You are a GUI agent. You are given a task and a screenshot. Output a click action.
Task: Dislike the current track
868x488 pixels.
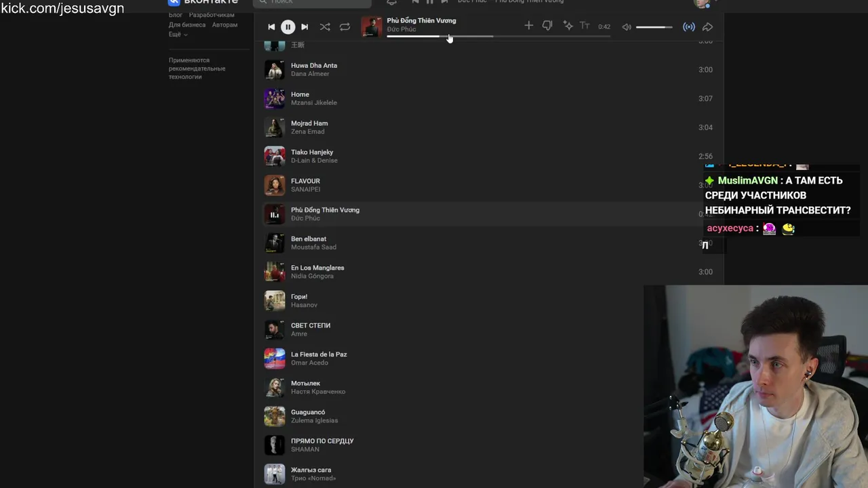tap(547, 26)
